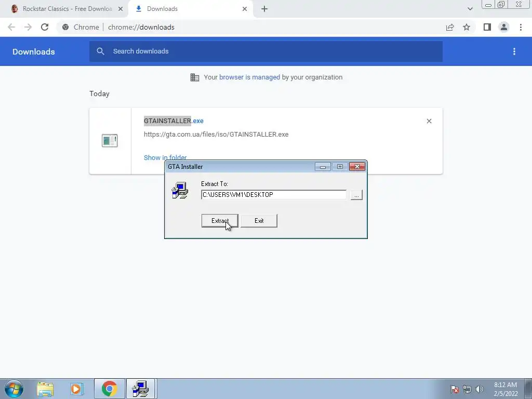Click the search magnifier icon
Viewport: 532px width, 399px height.
[100, 51]
